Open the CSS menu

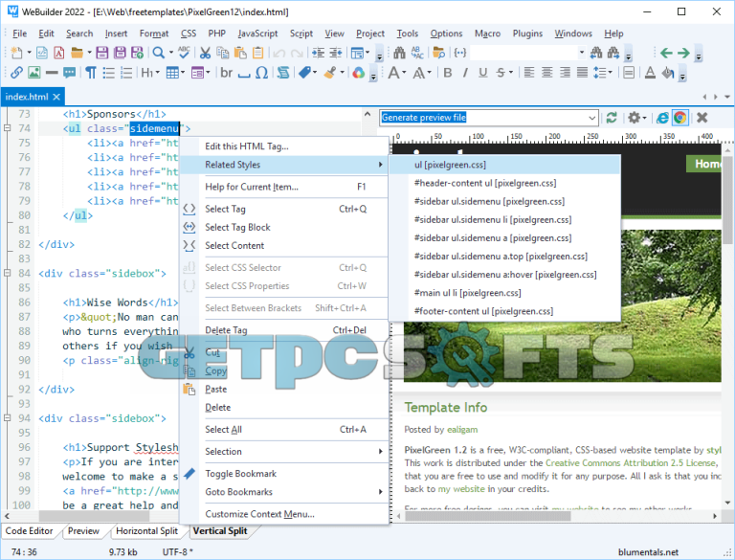coord(189,34)
